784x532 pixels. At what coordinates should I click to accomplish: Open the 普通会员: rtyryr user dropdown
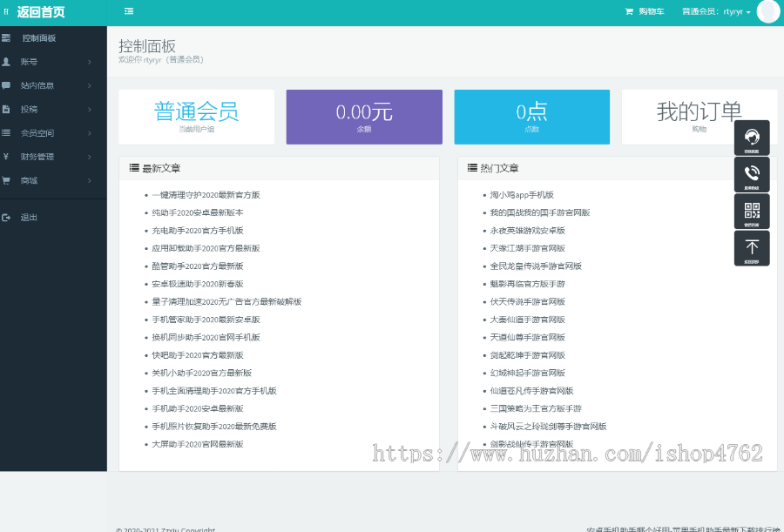(x=717, y=11)
